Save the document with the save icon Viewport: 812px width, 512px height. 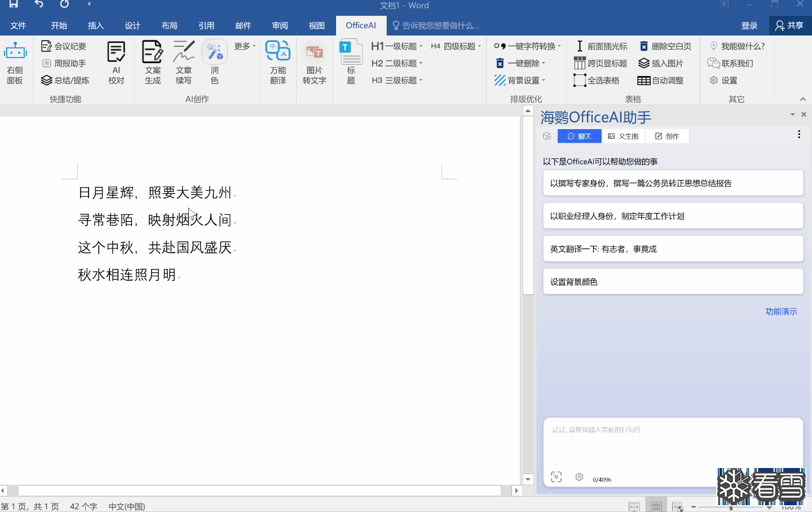click(x=14, y=4)
